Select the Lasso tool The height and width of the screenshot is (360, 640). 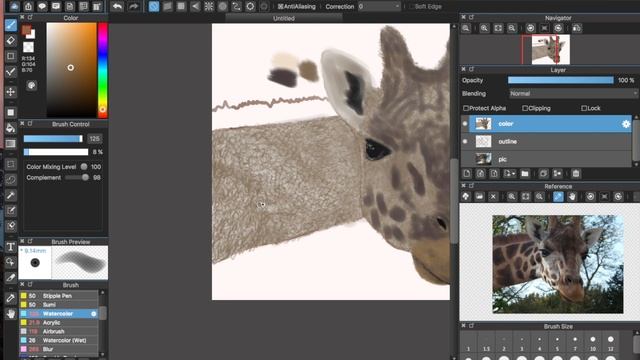11,180
